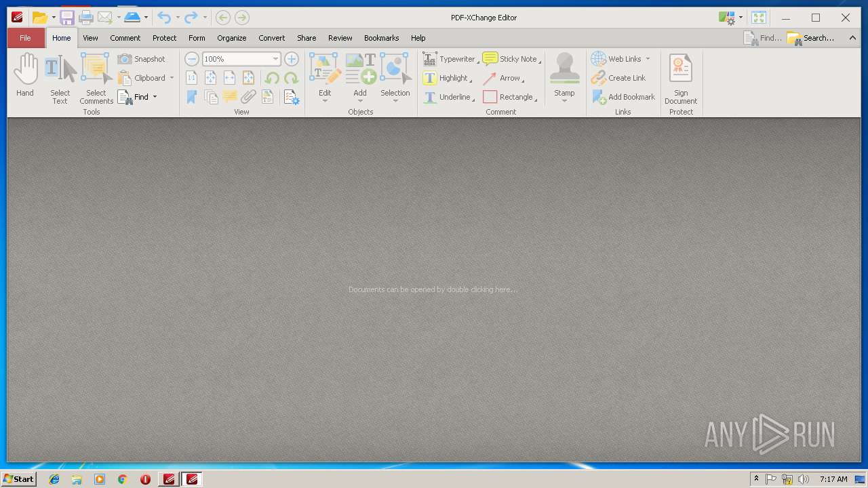The width and height of the screenshot is (868, 488).
Task: Zoom in with the plus button
Action: 292,59
